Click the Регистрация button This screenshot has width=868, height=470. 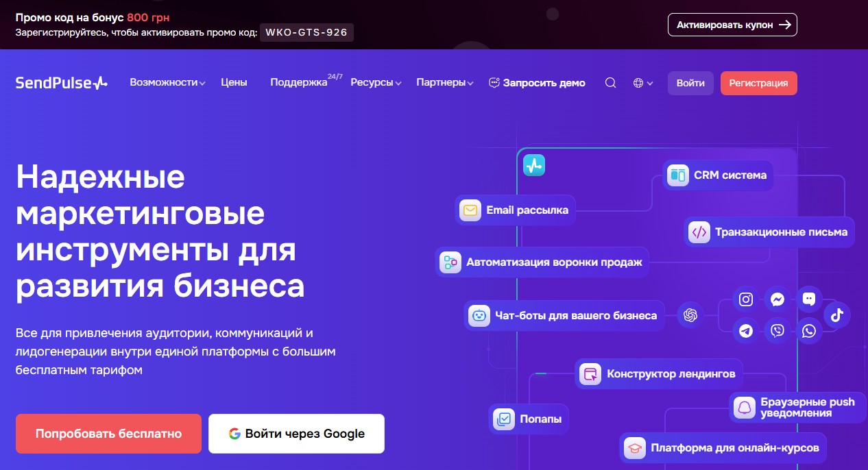[758, 83]
